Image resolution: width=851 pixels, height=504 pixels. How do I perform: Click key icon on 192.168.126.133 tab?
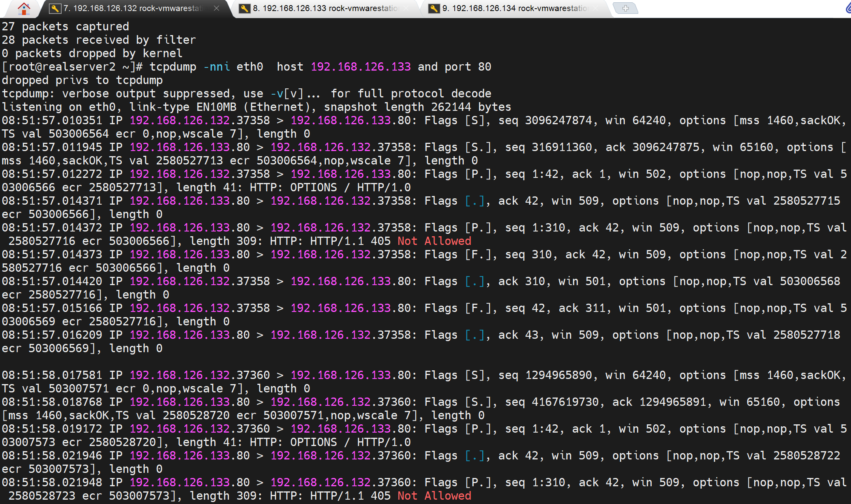coord(244,8)
